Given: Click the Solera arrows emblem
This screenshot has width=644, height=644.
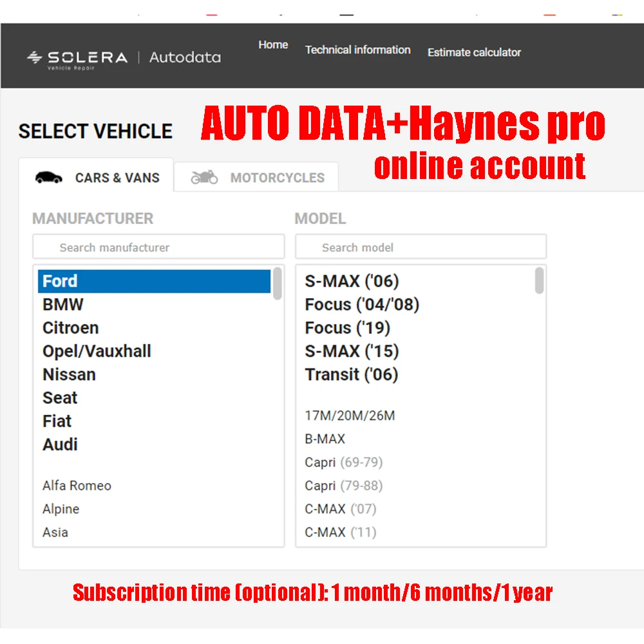Looking at the screenshot, I should (x=33, y=57).
